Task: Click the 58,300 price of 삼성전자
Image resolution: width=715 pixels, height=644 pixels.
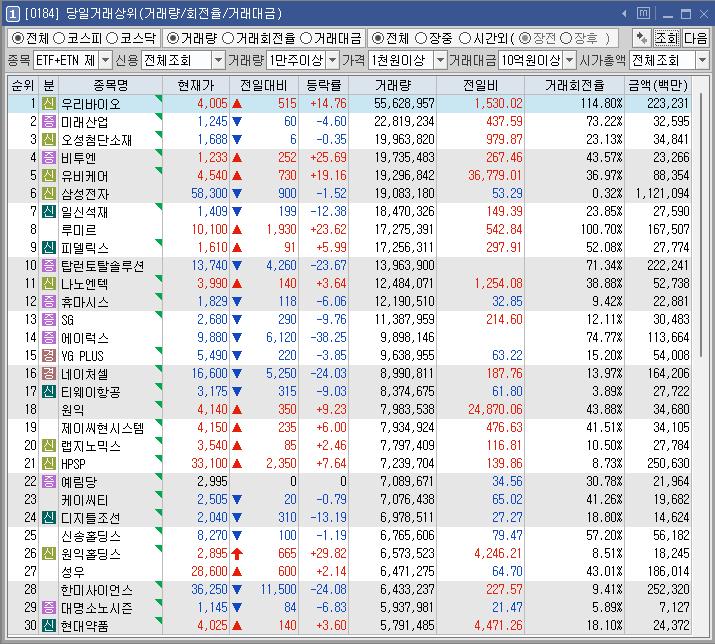Action: click(209, 193)
